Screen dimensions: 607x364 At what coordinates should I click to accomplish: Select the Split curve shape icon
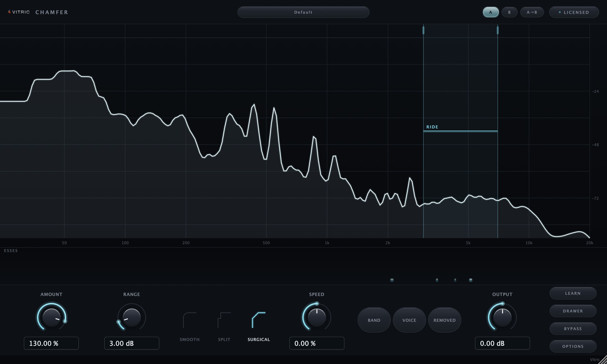(x=224, y=320)
